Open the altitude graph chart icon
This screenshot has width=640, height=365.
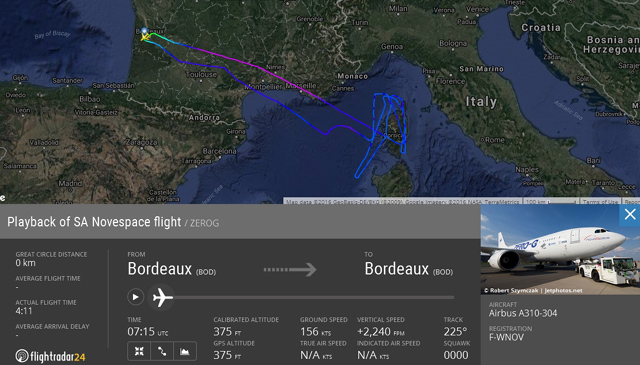(x=184, y=351)
